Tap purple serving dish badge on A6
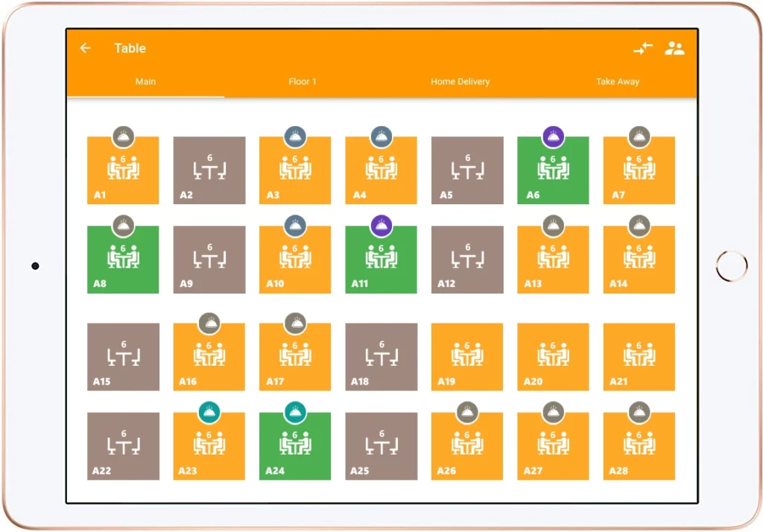 pos(553,137)
